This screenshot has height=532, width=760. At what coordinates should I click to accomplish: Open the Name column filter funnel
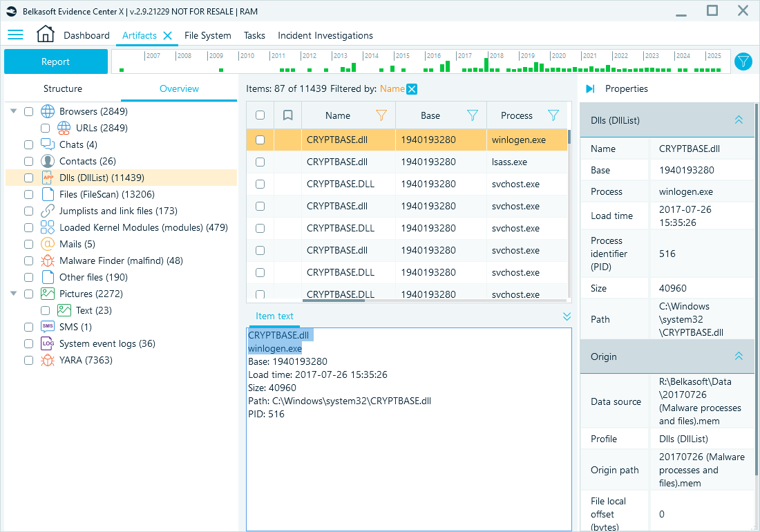point(381,115)
